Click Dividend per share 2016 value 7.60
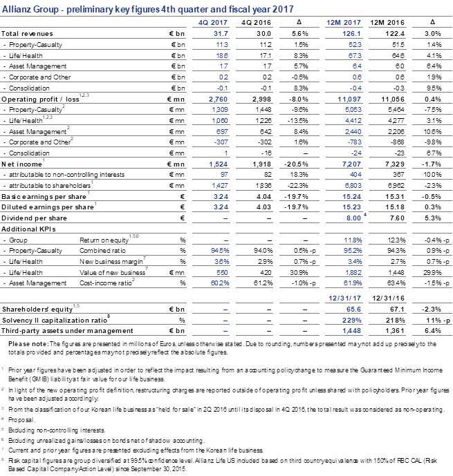This screenshot has width=453, height=476. (x=397, y=218)
